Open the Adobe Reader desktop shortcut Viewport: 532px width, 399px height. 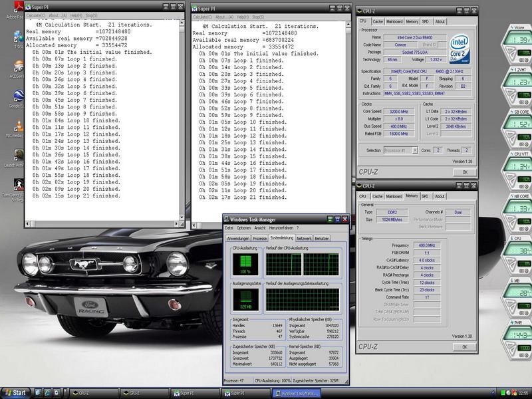coord(18,7)
